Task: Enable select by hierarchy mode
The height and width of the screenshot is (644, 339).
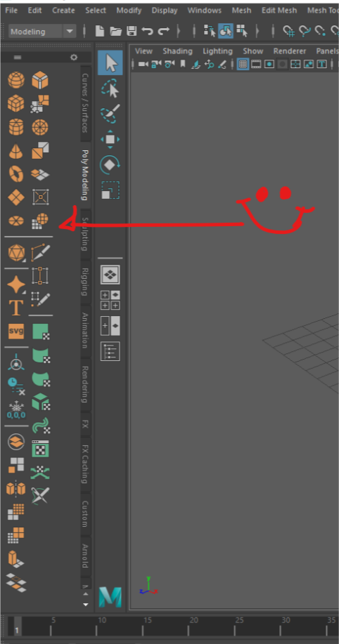Action: [x=210, y=31]
